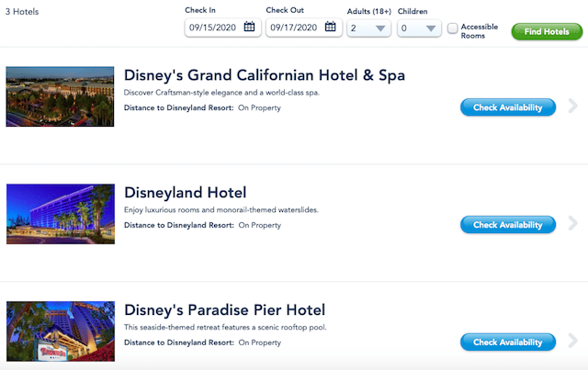Open the Disneyland Hotel title link
This screenshot has height=370, width=588.
186,193
